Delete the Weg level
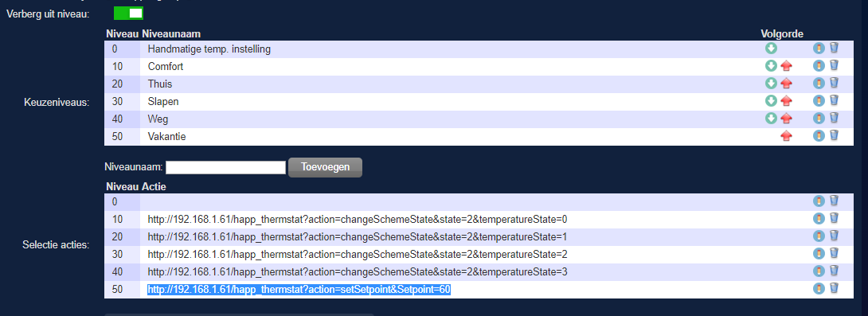The image size is (868, 316). click(835, 118)
